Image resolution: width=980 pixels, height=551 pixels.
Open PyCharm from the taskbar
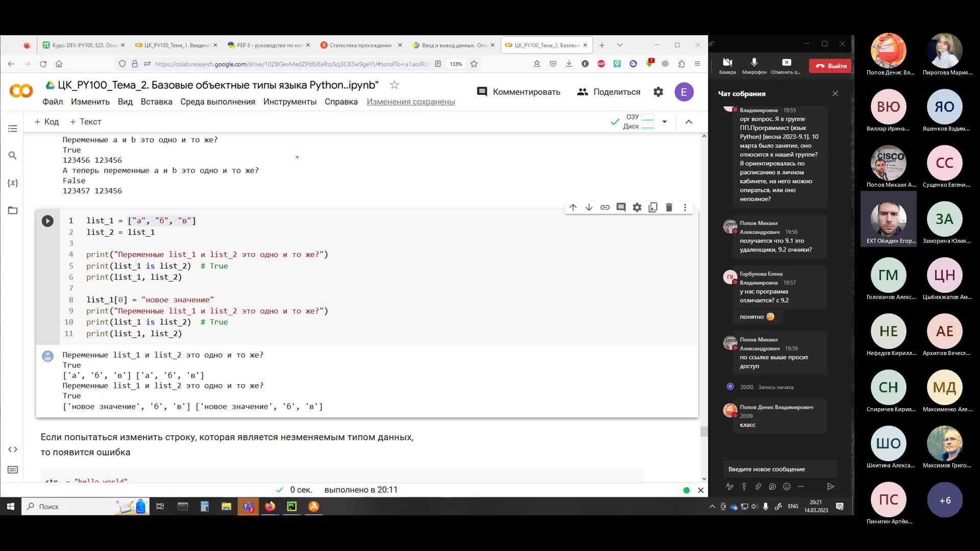tap(291, 506)
